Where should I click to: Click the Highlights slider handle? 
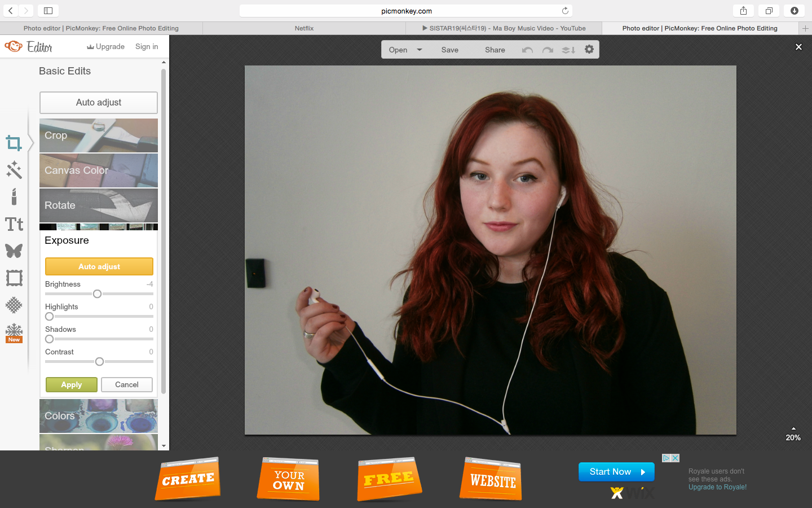pyautogui.click(x=50, y=317)
